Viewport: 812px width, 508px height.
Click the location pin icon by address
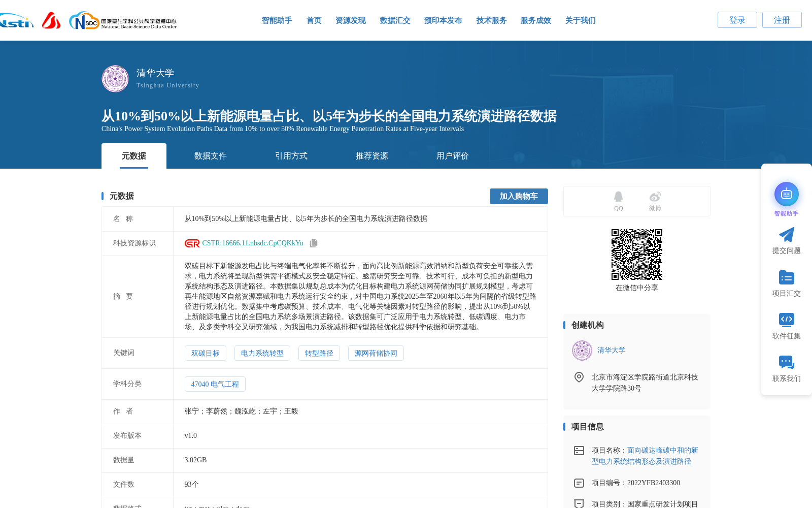click(x=579, y=377)
